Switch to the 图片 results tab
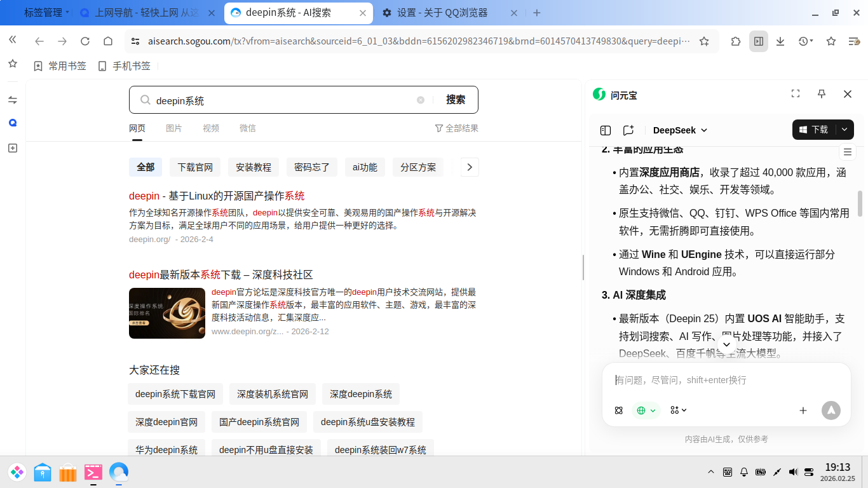The width and height of the screenshot is (868, 488). click(174, 128)
